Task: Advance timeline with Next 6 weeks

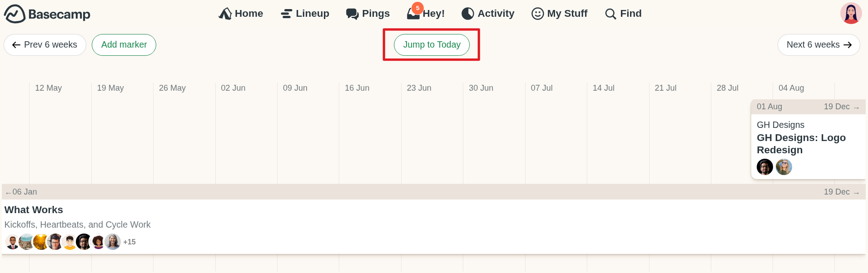Action: [818, 44]
